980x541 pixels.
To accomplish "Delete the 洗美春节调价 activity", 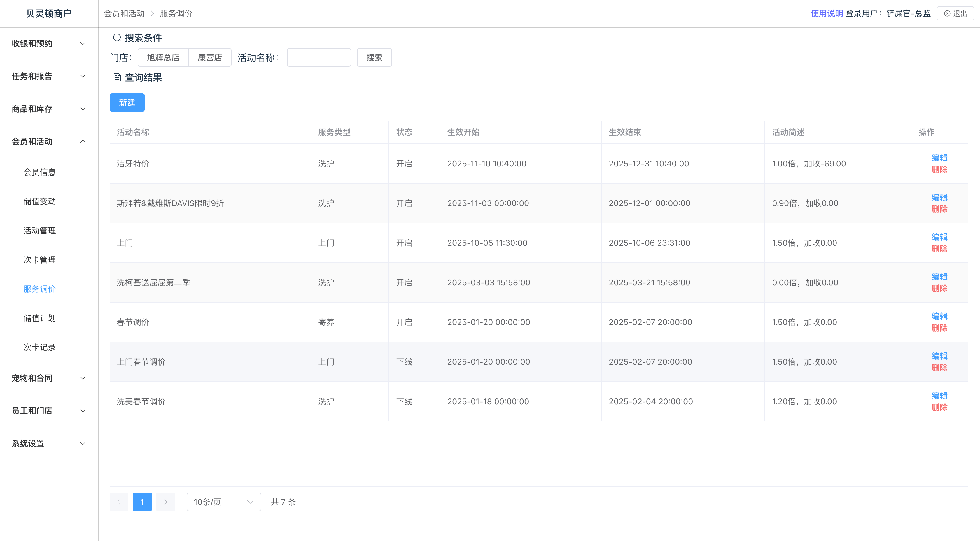I will pos(939,407).
